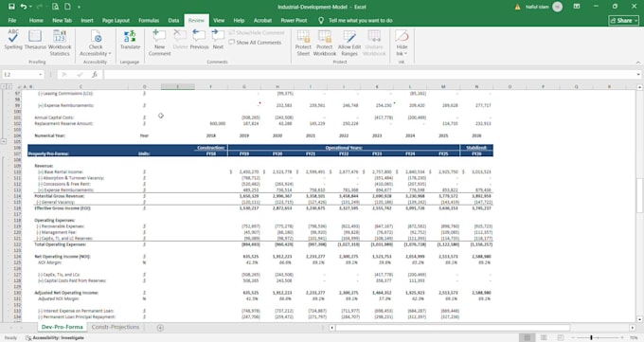The height and width of the screenshot is (342, 644).
Task: Switch to the Home ribbon tab
Action: click(x=36, y=20)
